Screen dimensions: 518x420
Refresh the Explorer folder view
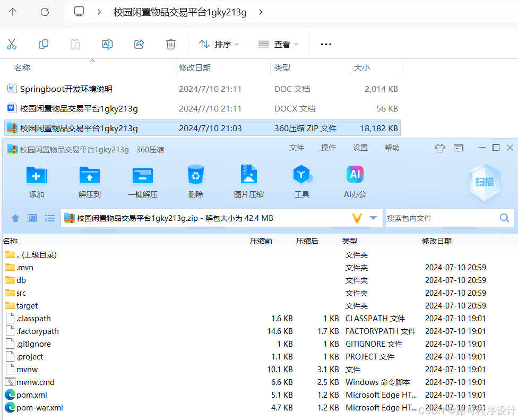coord(45,12)
